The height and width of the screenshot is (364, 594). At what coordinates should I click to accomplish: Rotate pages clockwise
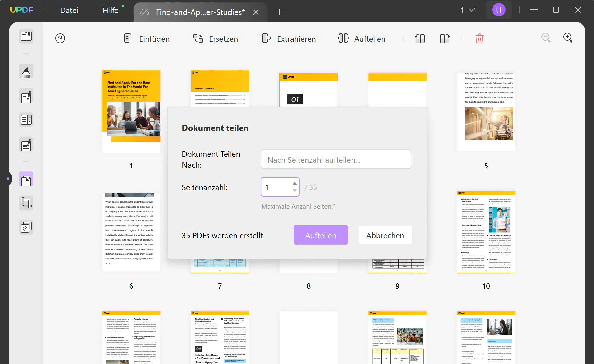point(445,39)
